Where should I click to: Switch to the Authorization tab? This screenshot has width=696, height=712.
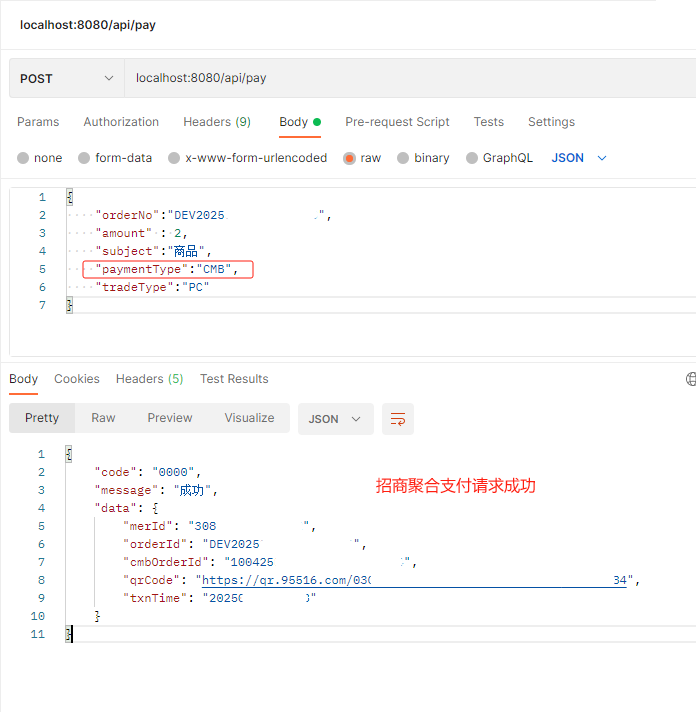click(x=121, y=122)
